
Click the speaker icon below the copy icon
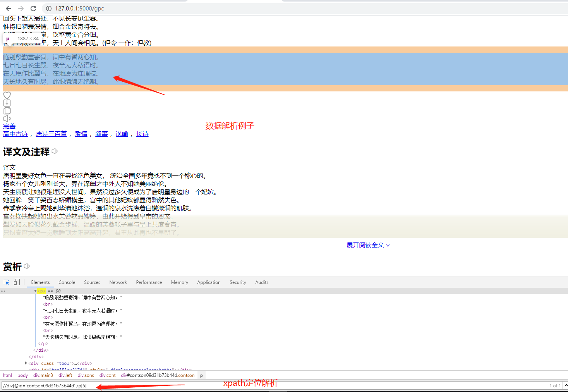click(7, 119)
